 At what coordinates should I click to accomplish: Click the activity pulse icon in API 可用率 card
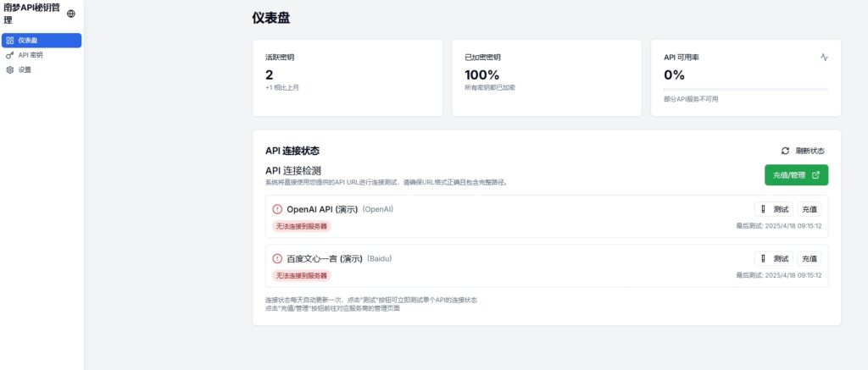824,58
